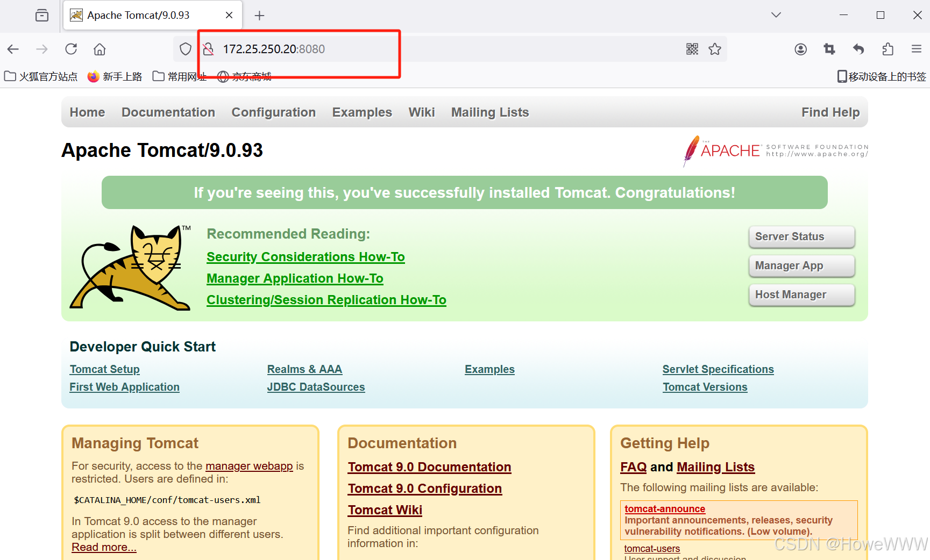Click the screenshot crop tool icon
The height and width of the screenshot is (560, 930).
829,49
